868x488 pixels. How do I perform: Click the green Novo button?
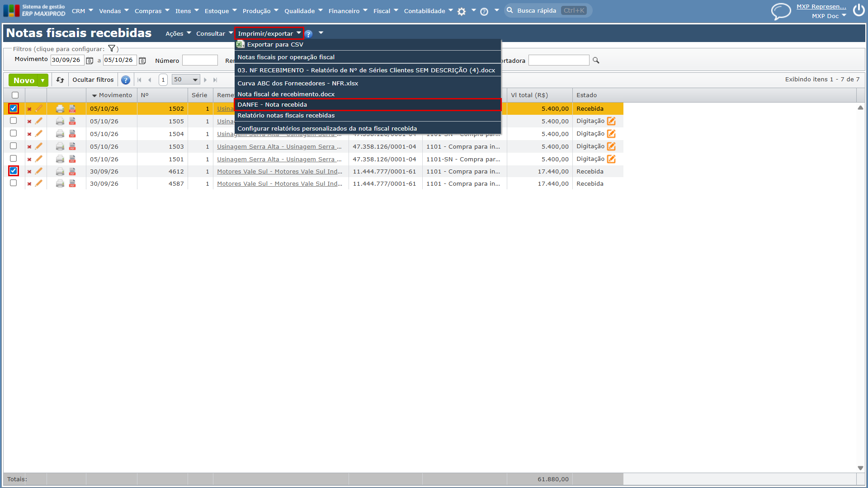click(24, 80)
